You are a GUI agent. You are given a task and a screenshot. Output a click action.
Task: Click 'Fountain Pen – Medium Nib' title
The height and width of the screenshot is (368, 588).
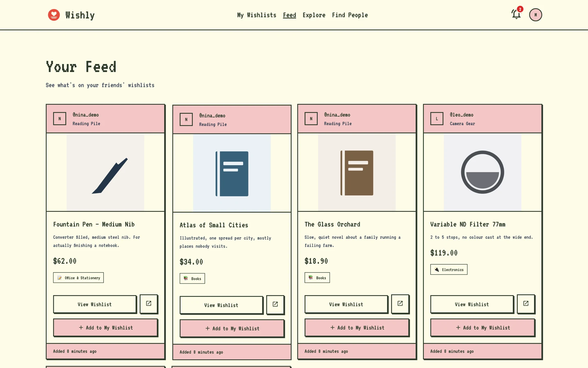point(94,224)
